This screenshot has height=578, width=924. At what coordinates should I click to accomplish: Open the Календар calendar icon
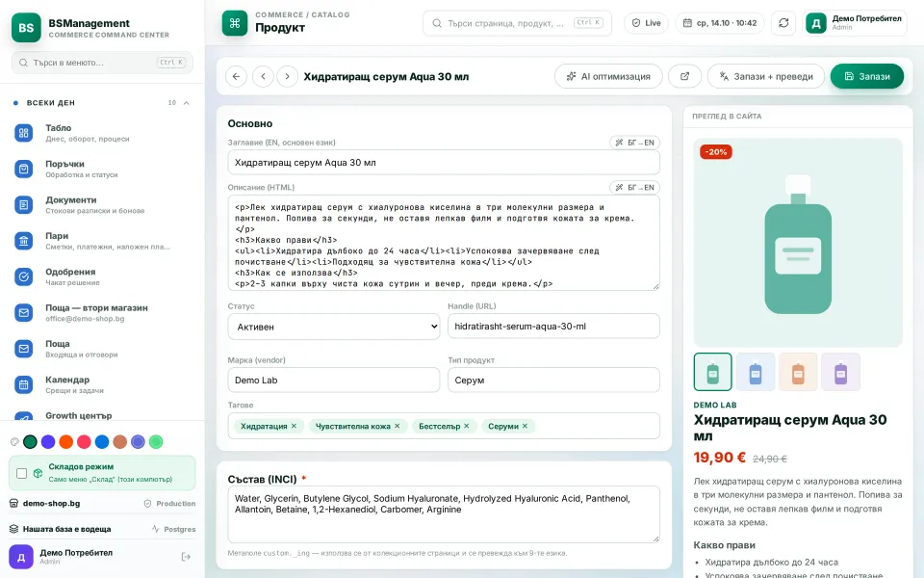tap(23, 384)
